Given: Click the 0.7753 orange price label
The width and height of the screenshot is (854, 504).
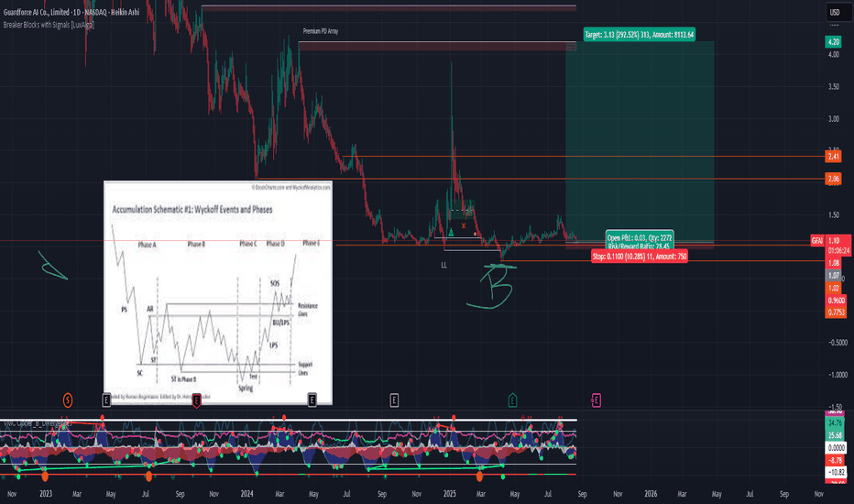Looking at the screenshot, I should click(x=836, y=312).
